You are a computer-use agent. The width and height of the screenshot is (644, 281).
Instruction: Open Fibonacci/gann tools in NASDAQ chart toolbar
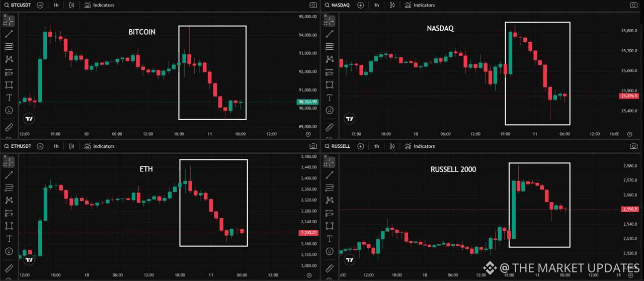[x=330, y=47]
